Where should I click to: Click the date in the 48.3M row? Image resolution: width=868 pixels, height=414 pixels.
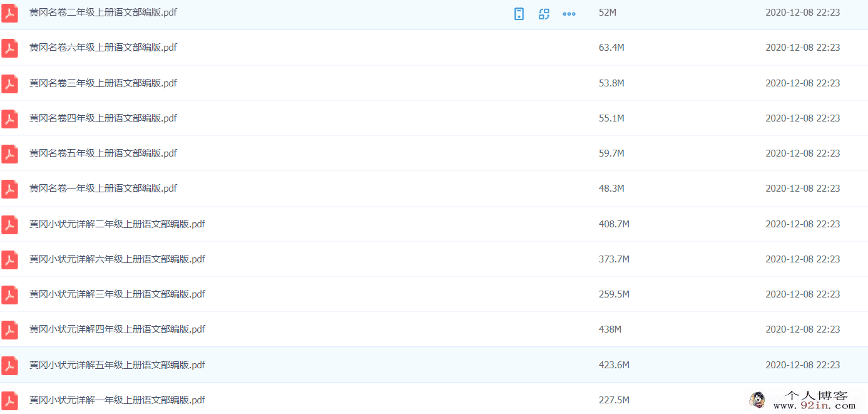click(803, 189)
